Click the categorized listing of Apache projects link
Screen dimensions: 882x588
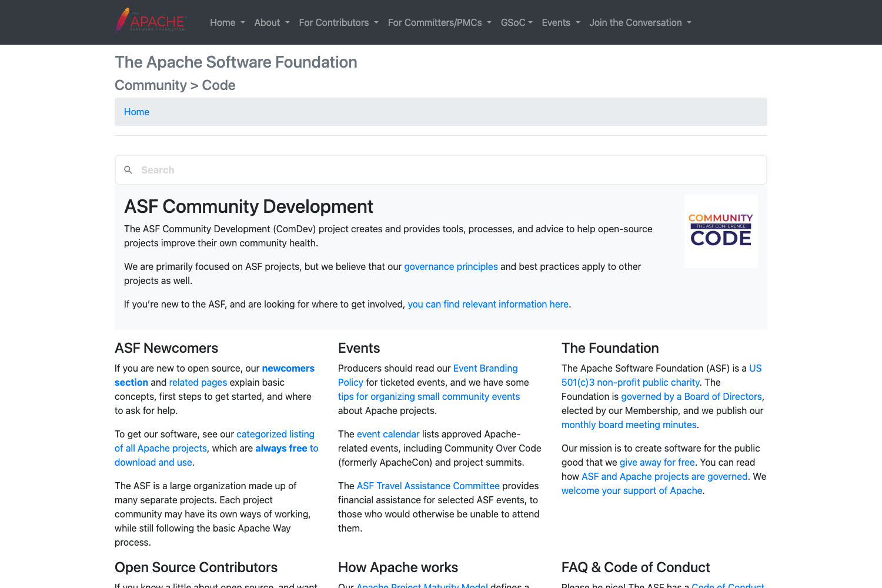pyautogui.click(x=275, y=434)
